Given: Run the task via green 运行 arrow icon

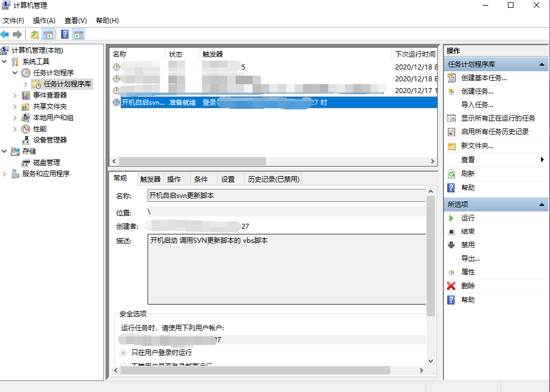Looking at the screenshot, I should pos(452,218).
